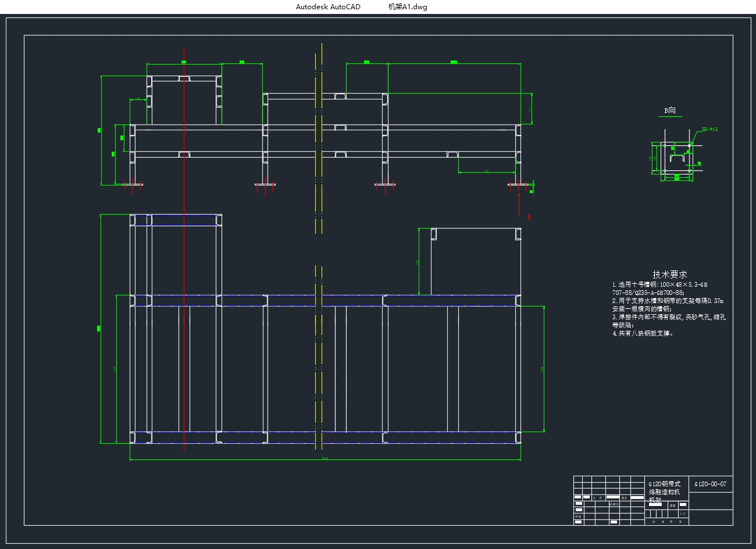Select the overall length dimension below plan view

(324, 459)
